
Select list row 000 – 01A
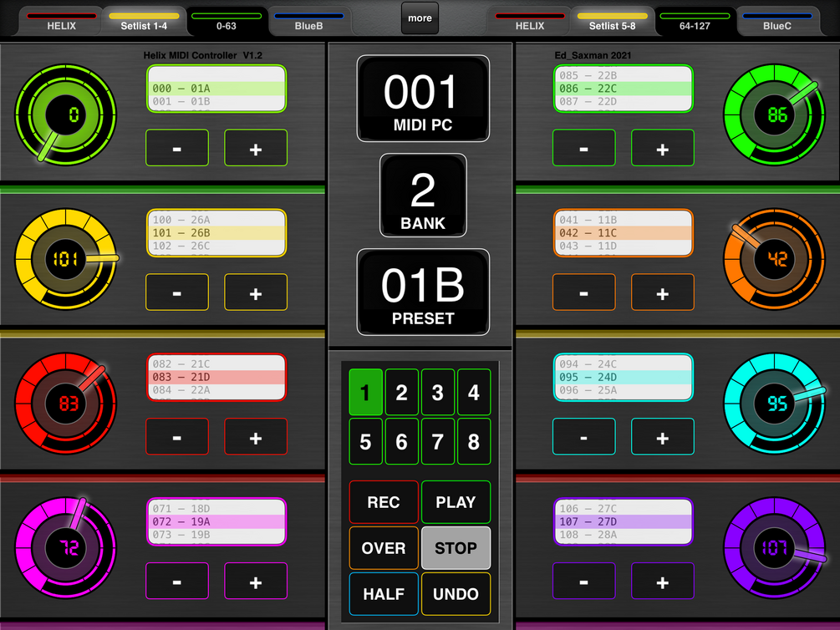[x=216, y=89]
